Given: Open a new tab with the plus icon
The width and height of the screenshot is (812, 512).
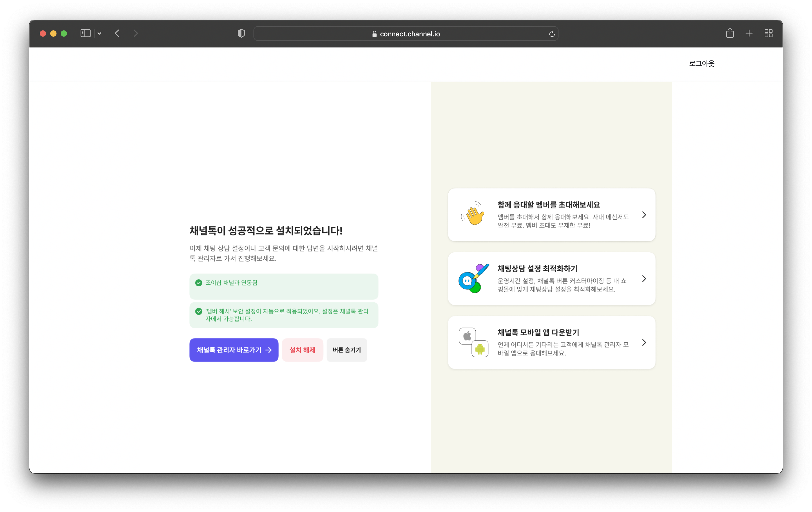Looking at the screenshot, I should (x=749, y=33).
